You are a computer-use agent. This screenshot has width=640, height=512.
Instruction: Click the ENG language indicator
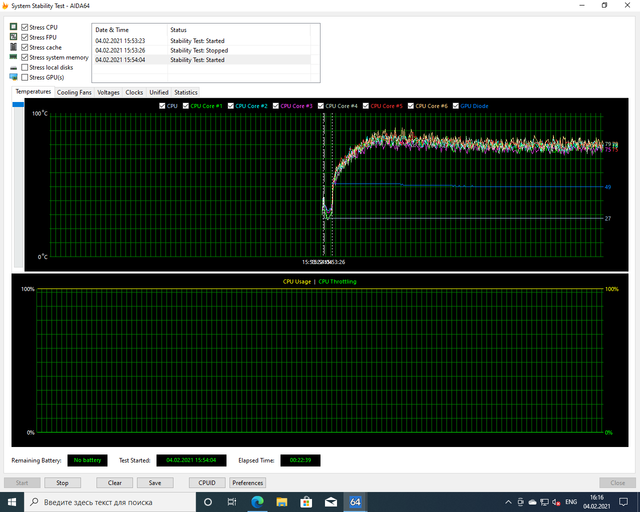(x=571, y=502)
